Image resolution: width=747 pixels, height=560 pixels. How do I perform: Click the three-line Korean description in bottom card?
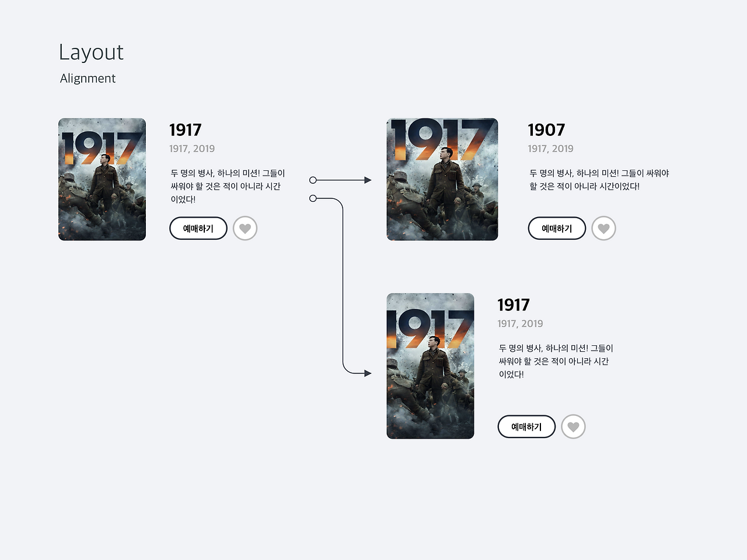(556, 361)
